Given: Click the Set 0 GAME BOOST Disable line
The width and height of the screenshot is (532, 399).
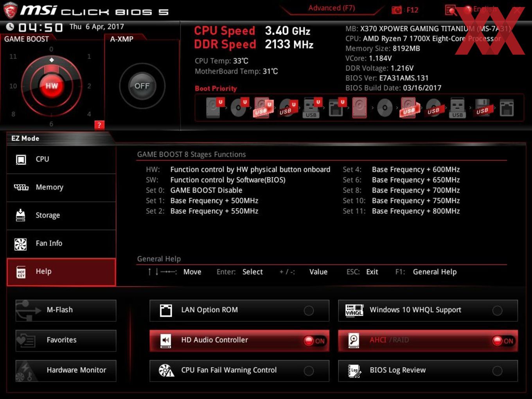Looking at the screenshot, I should coord(194,191).
